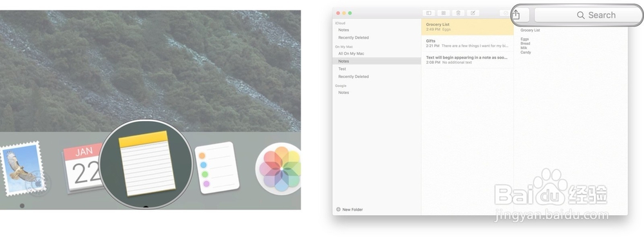Select Recently Deleted under iCloud
This screenshot has height=237, width=644.
click(354, 37)
